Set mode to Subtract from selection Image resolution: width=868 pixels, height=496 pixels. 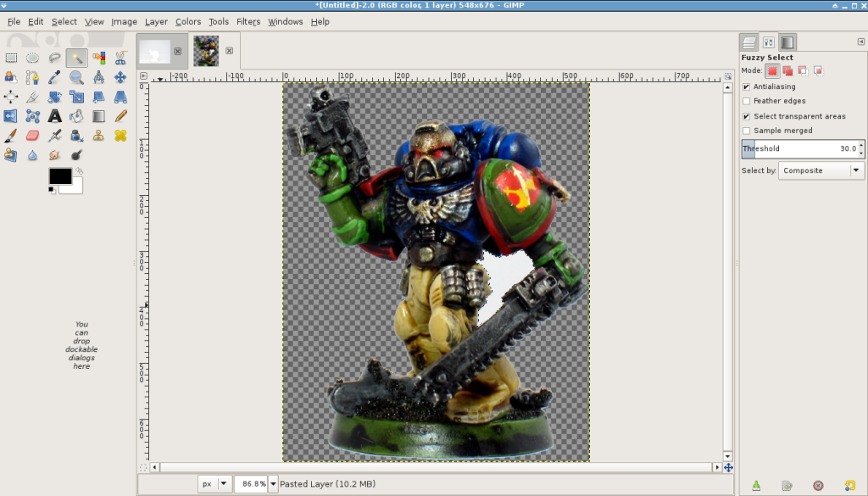coord(804,71)
